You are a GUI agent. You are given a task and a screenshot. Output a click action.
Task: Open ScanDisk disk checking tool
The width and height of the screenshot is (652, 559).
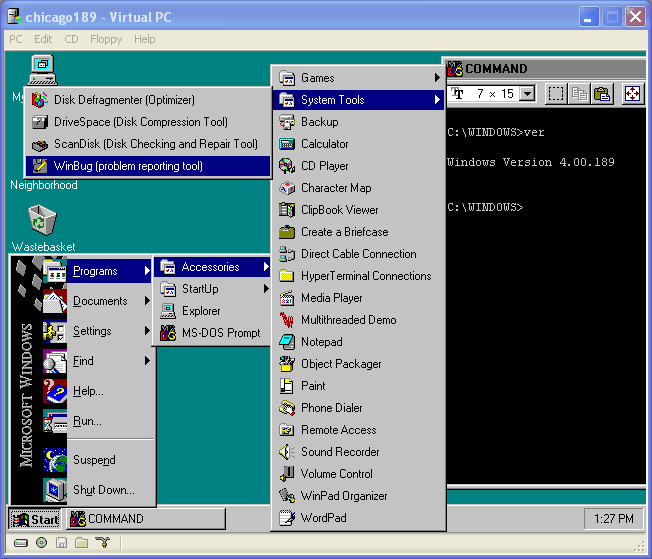coord(148,144)
